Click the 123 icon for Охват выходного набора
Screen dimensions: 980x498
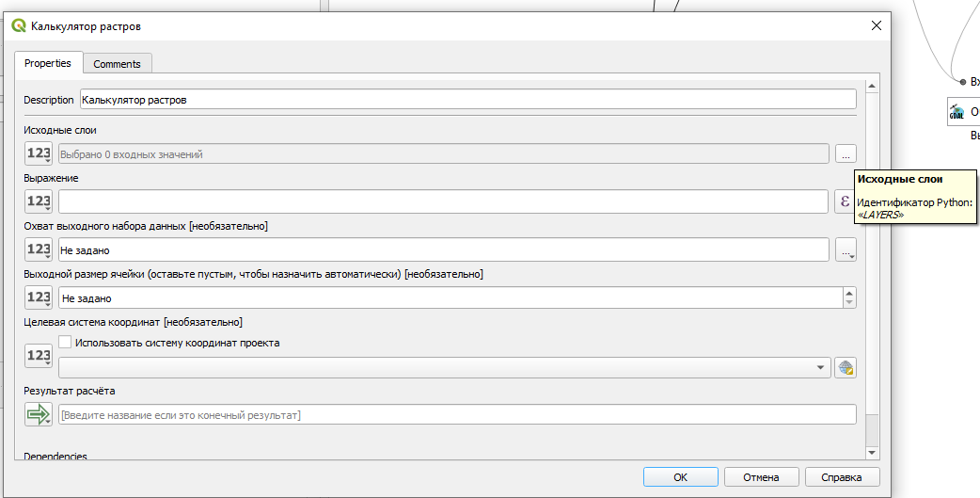[x=39, y=249]
